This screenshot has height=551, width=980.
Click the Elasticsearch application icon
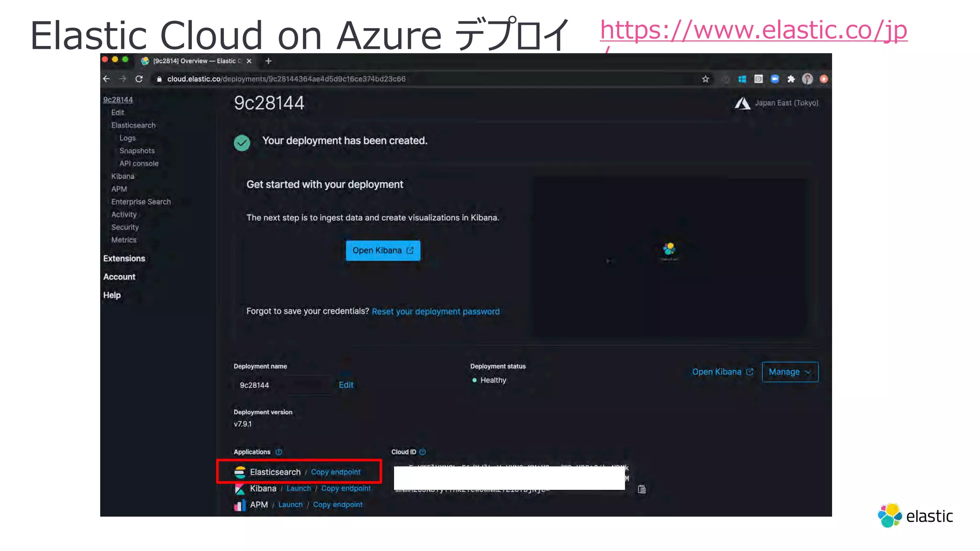240,472
